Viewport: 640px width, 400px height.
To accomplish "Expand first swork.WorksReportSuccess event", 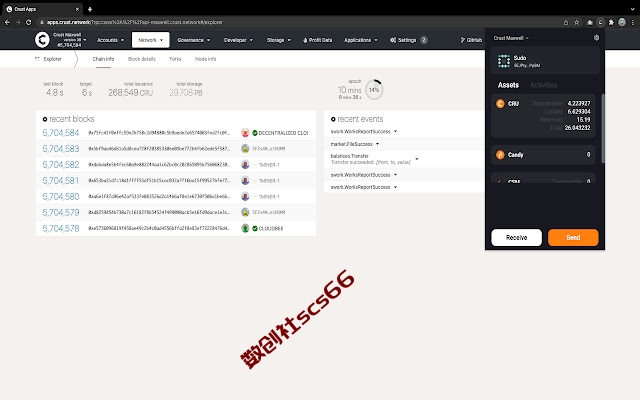I will point(396,131).
